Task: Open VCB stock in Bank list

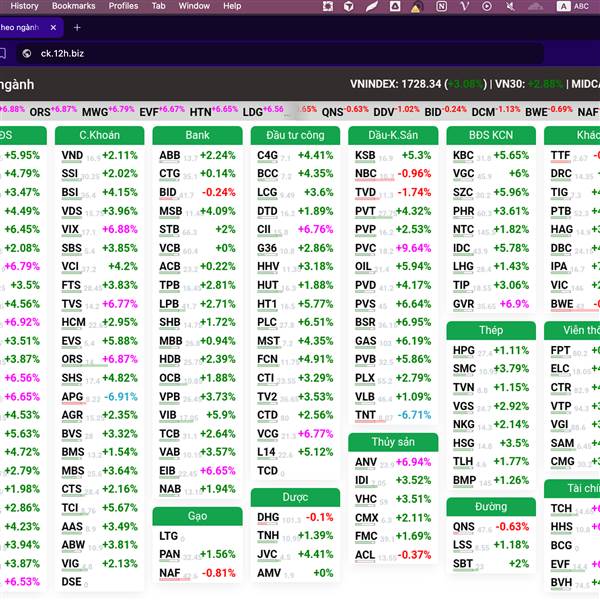Action: tap(170, 248)
